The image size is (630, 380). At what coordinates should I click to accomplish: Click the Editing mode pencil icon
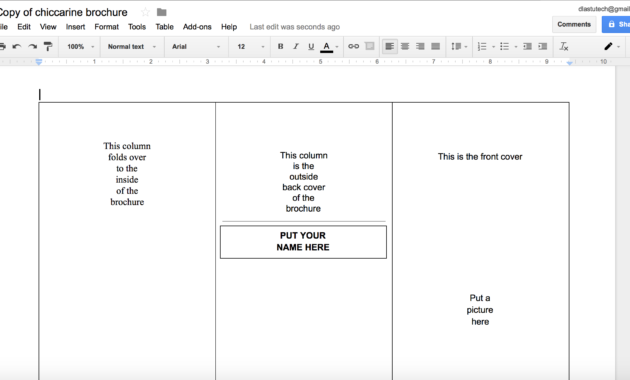coord(608,47)
